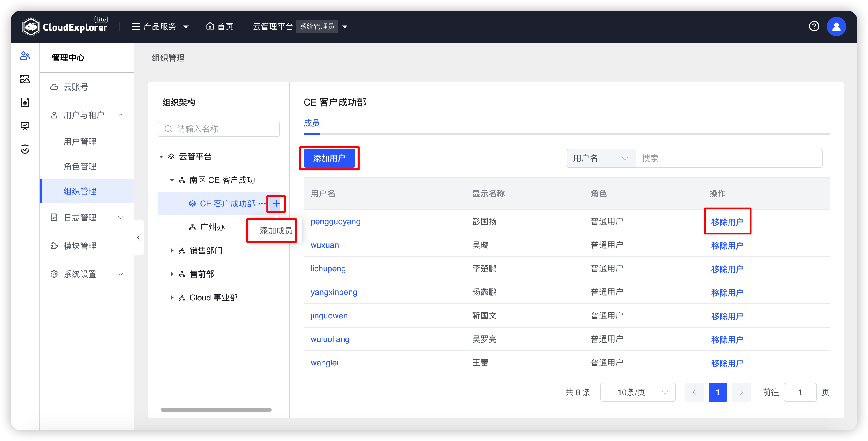The width and height of the screenshot is (868, 441).
Task: Expand the 日志管理 menu group
Action: pos(87,218)
